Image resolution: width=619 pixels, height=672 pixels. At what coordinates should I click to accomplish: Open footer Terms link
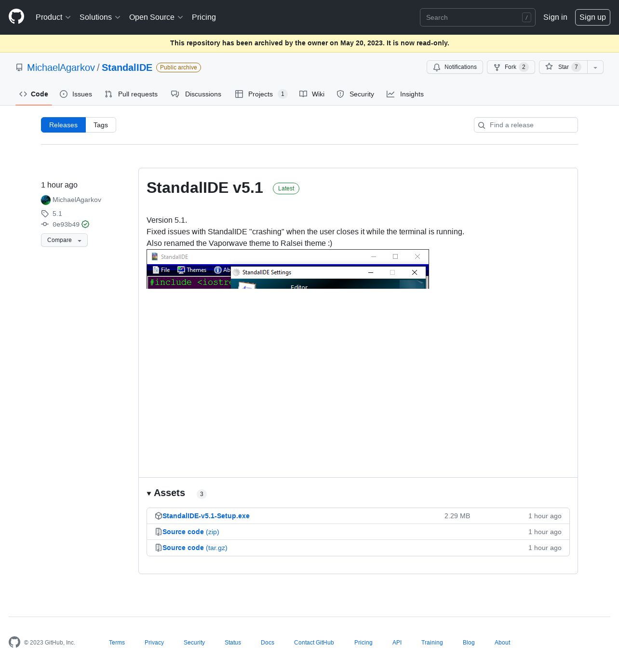click(117, 643)
